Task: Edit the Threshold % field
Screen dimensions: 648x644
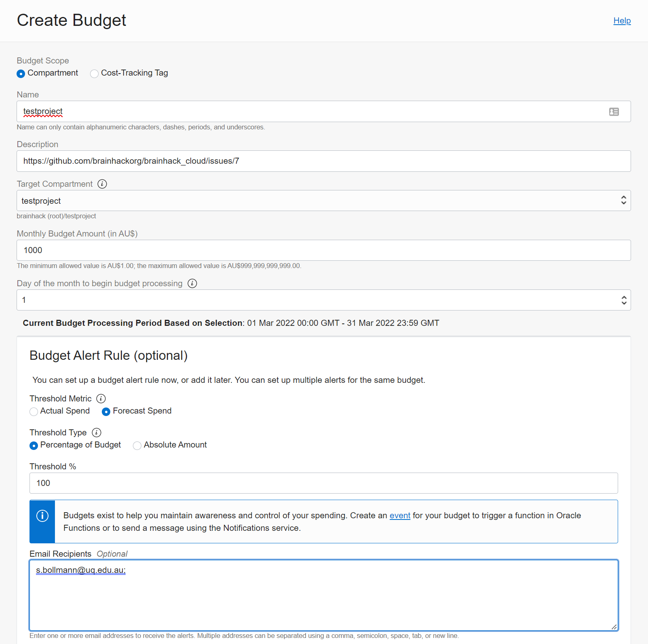Action: 324,483
